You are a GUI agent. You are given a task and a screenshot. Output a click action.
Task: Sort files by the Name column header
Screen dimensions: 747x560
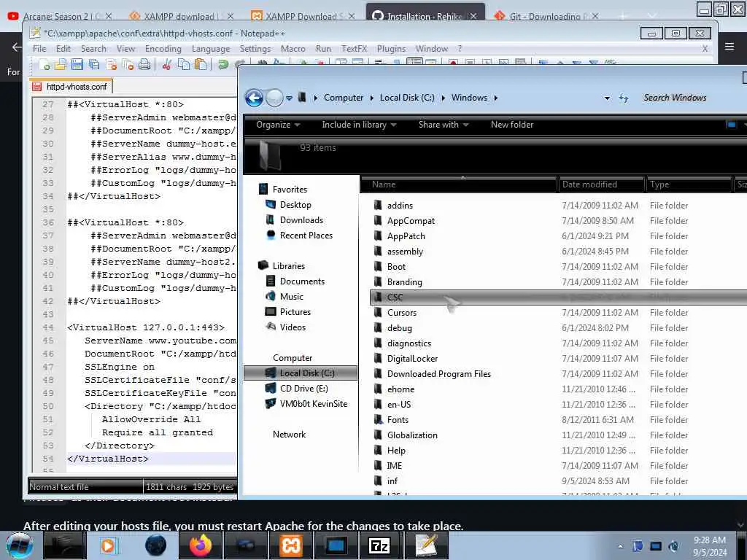pyautogui.click(x=460, y=184)
